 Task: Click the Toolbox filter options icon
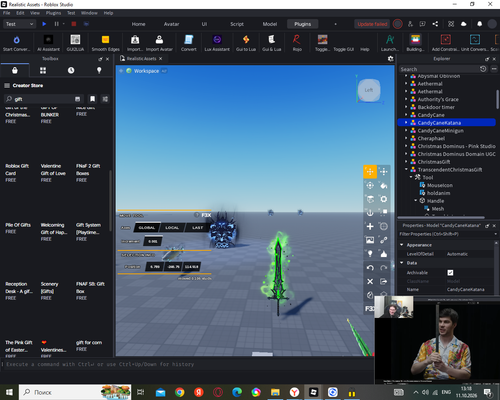[x=105, y=99]
